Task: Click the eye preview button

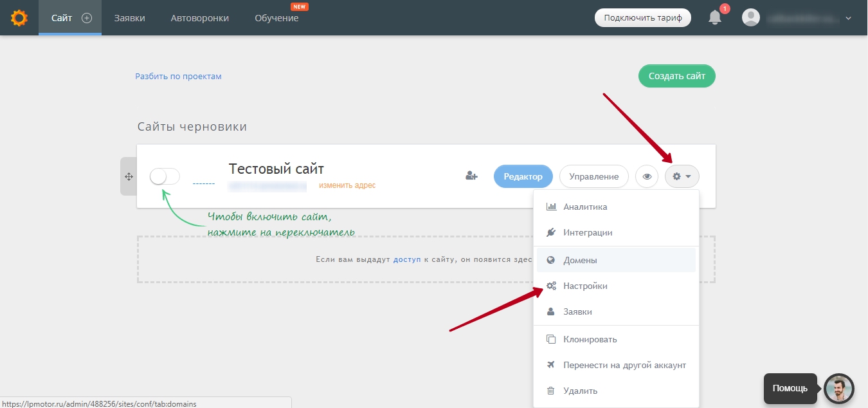Action: tap(647, 176)
